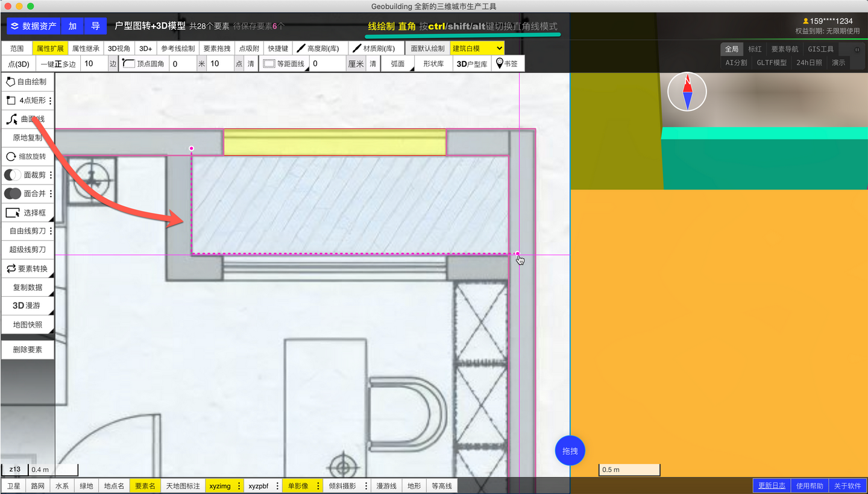Click the 地图快照 map snapshot tool

(x=27, y=325)
